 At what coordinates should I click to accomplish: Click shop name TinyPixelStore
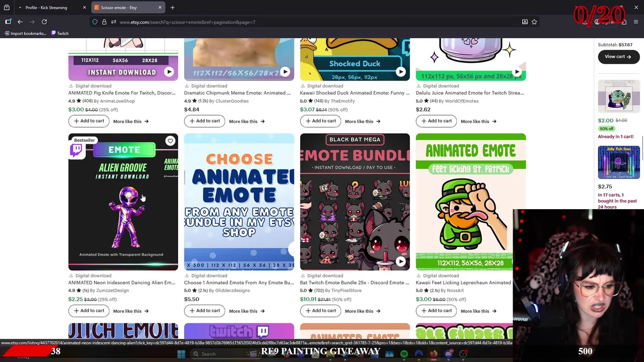click(x=346, y=290)
